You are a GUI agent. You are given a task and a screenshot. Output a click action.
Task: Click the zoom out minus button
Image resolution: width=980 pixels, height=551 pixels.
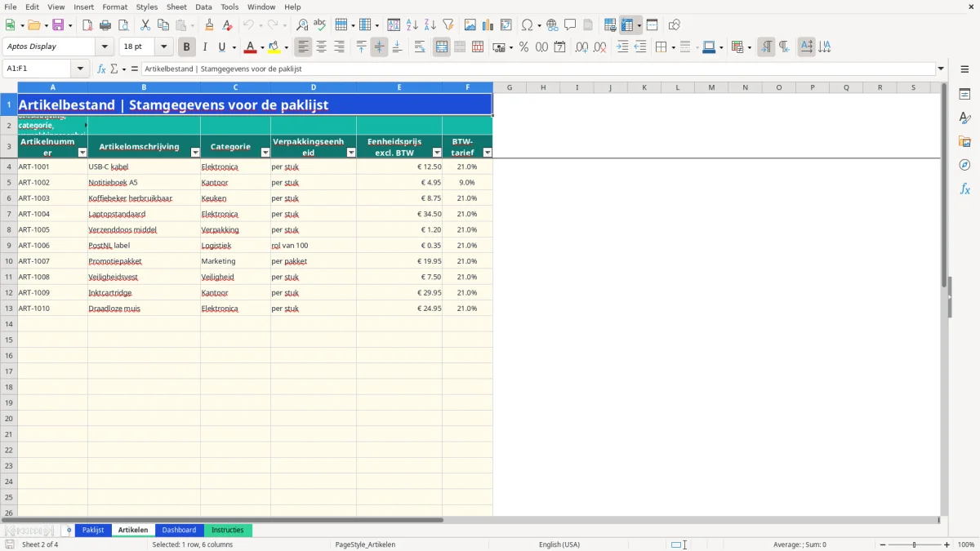click(882, 544)
